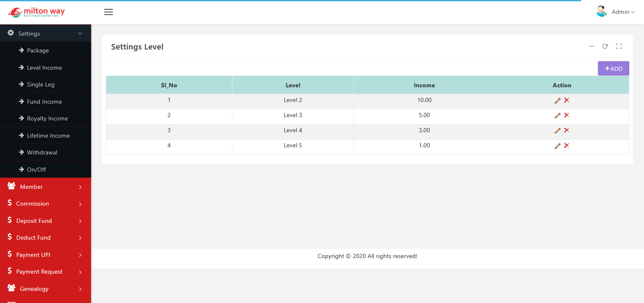Image resolution: width=644 pixels, height=303 pixels.
Task: Click the copyright footer text
Action: [367, 256]
